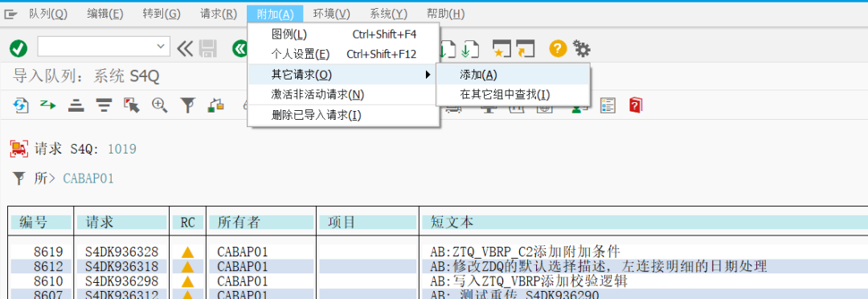Select 个人设置(E) menu entry
868x299 pixels.
tap(344, 55)
